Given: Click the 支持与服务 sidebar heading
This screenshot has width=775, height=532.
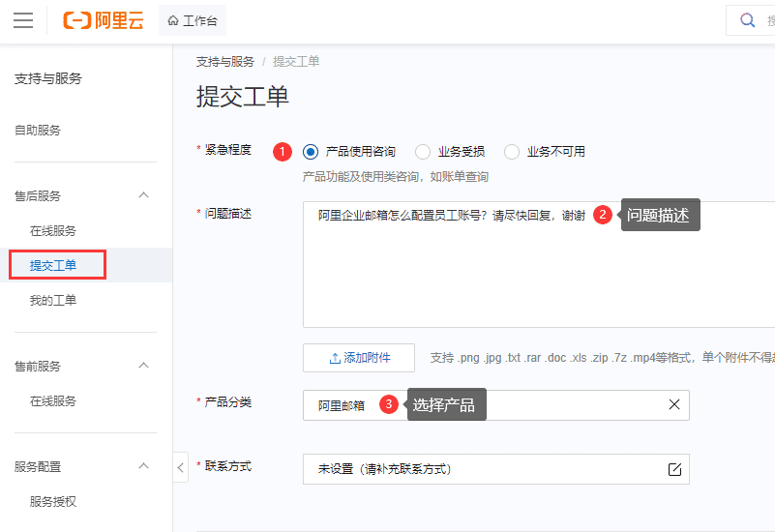Looking at the screenshot, I should coord(48,78).
